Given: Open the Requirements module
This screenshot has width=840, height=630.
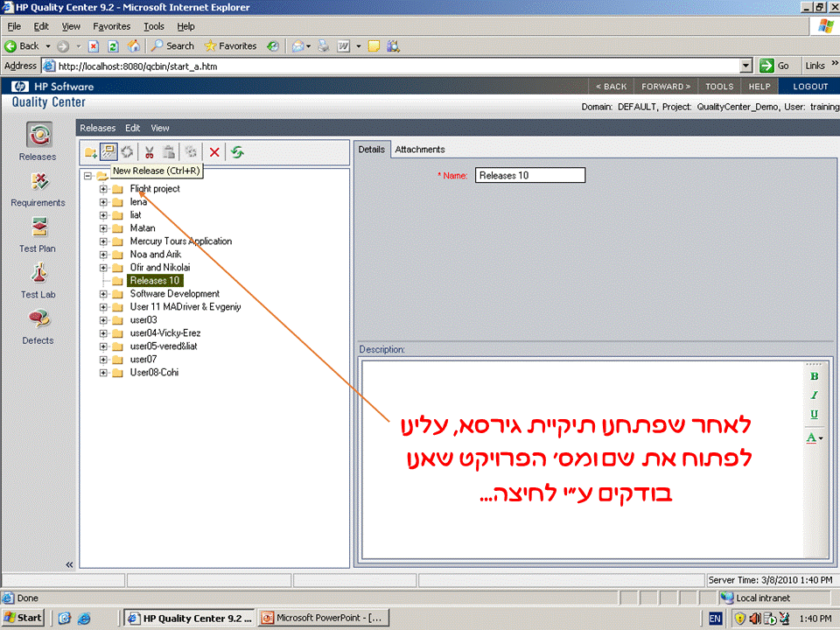Looking at the screenshot, I should point(38,189).
